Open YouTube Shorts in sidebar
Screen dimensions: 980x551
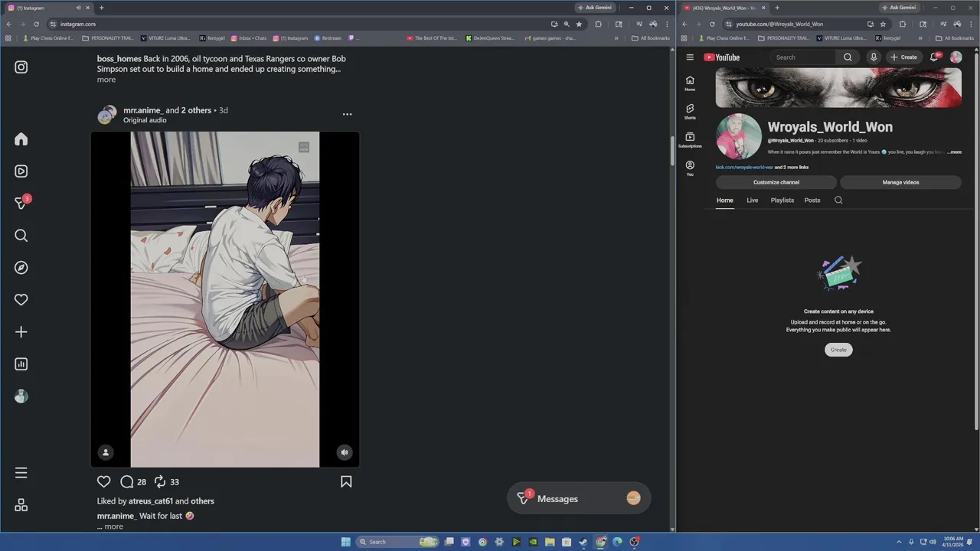690,112
